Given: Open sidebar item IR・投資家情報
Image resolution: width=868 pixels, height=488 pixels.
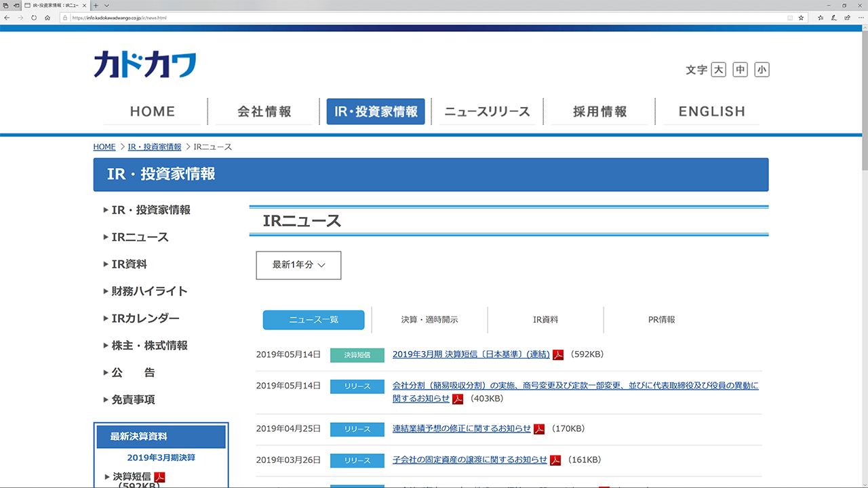Looking at the screenshot, I should [x=151, y=210].
